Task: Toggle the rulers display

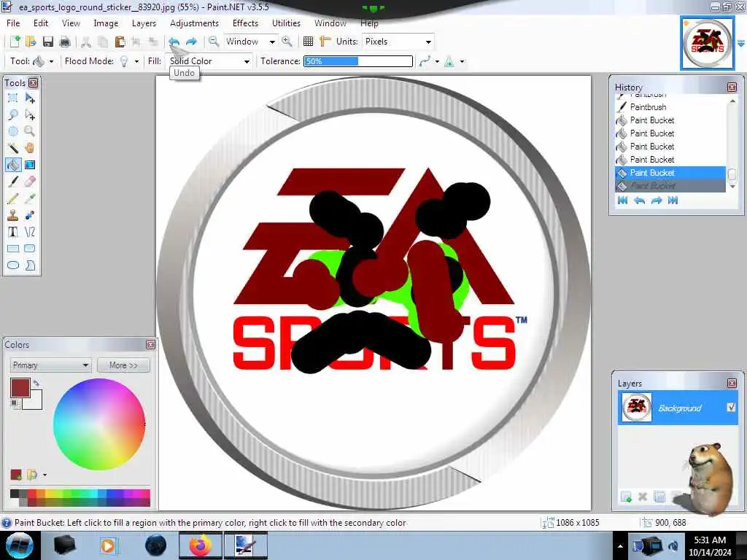Action: tap(325, 42)
